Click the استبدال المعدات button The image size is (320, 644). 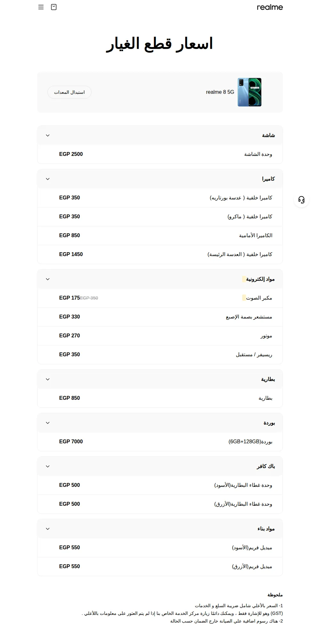pos(69,92)
